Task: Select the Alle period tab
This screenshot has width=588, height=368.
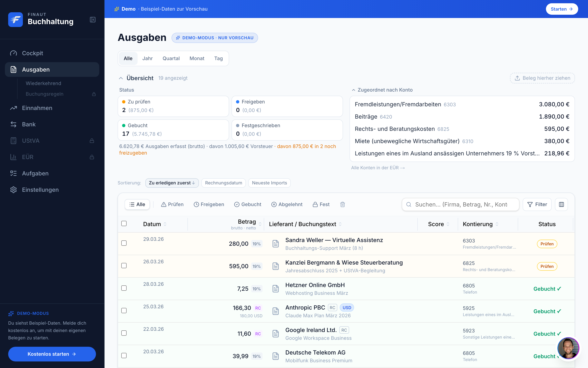Action: pyautogui.click(x=128, y=58)
